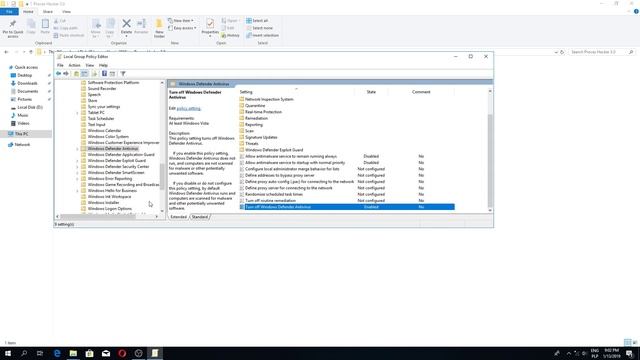This screenshot has width=640, height=360.
Task: Select Windows Defender Application Guard tree item
Action: click(121, 155)
